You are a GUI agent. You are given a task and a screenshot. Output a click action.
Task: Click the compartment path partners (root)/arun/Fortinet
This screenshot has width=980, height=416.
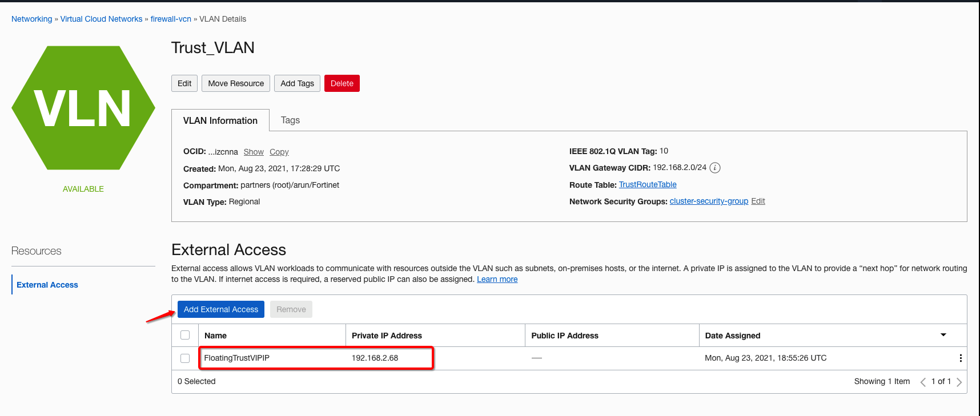pos(290,185)
